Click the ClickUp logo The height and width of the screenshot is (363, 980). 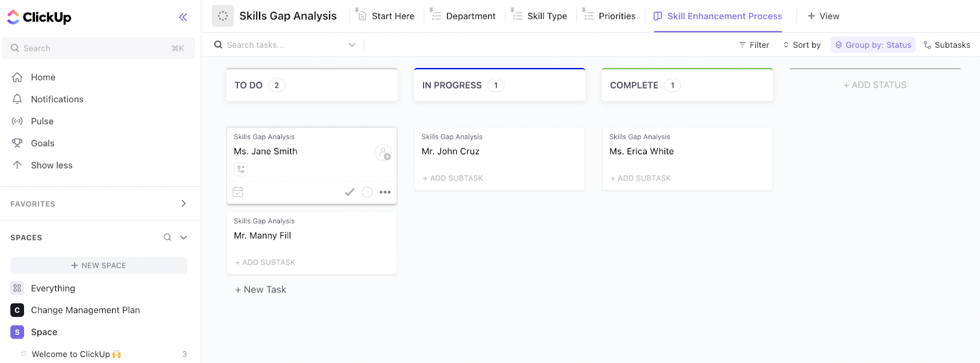coord(39,17)
